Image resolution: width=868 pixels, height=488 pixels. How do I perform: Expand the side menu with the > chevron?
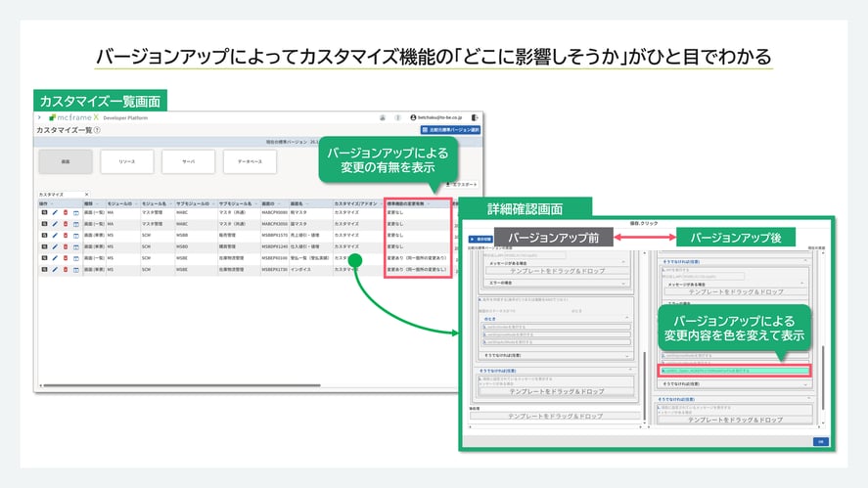tap(39, 117)
